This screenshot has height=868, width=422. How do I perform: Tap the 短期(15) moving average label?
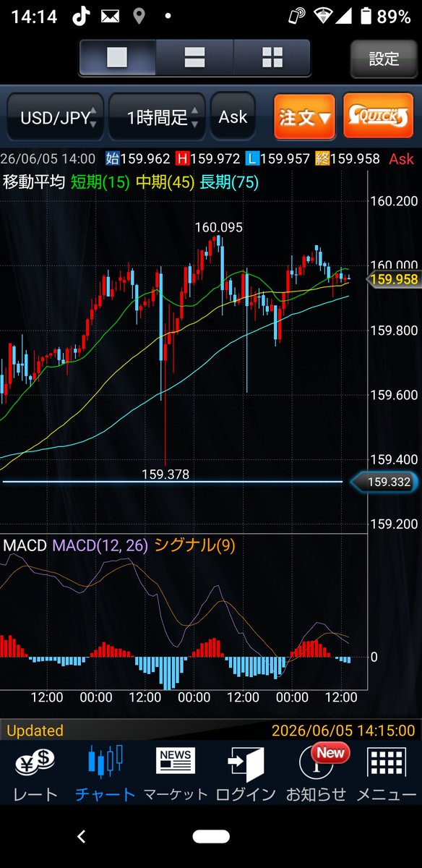[x=100, y=183]
